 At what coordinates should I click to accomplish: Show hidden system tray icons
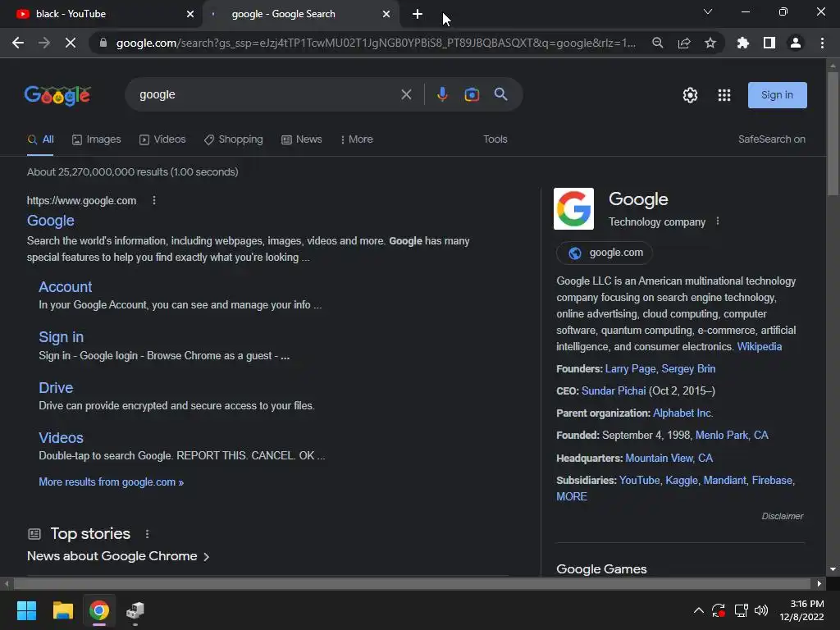699,610
